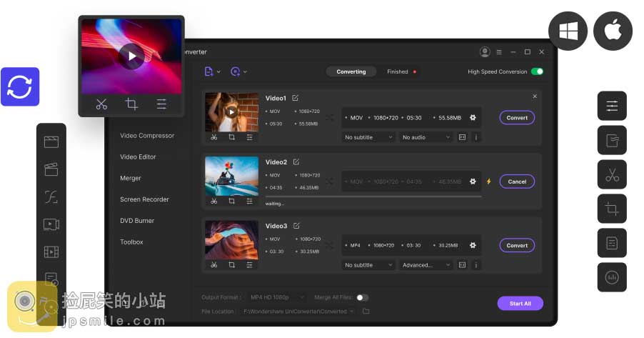Image resolution: width=644 pixels, height=338 pixels.
Task: Open DVD Burner in sidebar
Action: [137, 221]
